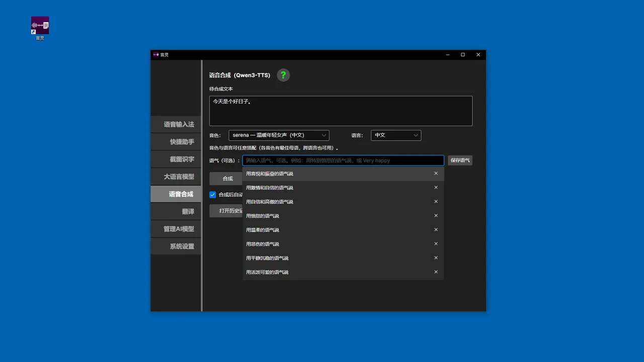644x362 pixels.
Task: Click the 语气 tone input field
Action: (343, 160)
